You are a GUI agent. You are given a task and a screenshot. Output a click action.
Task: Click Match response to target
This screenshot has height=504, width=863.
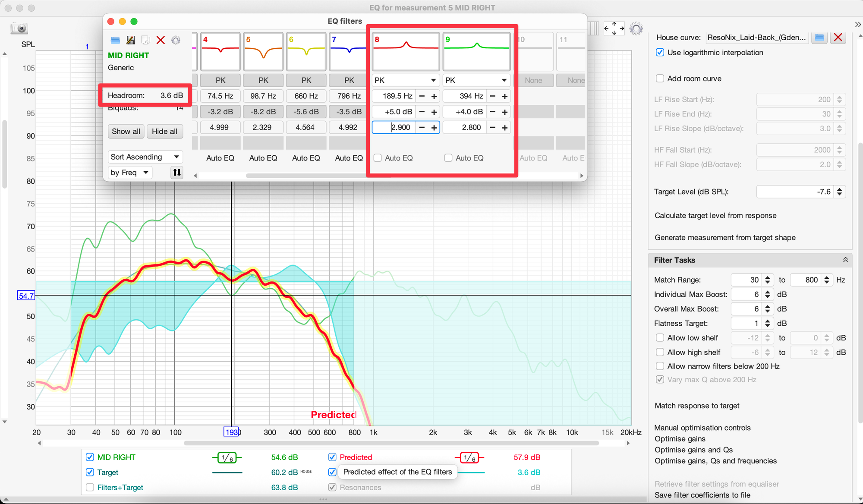coord(696,406)
